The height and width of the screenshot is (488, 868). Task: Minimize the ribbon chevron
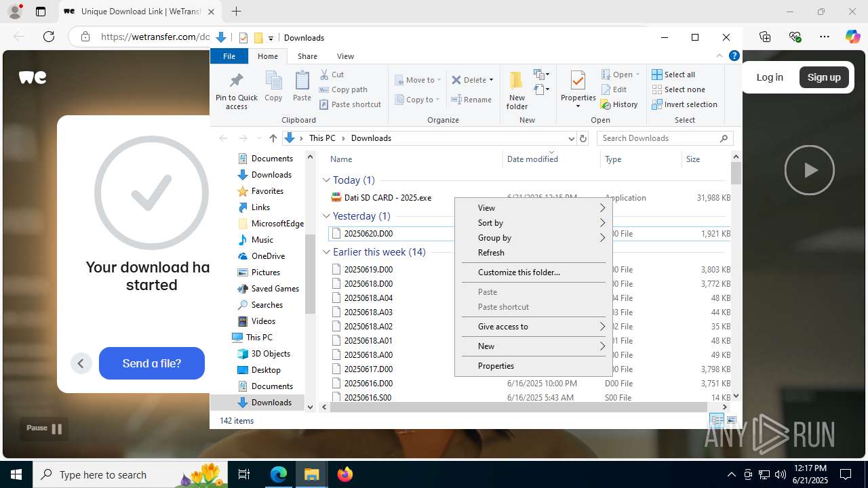pos(719,56)
